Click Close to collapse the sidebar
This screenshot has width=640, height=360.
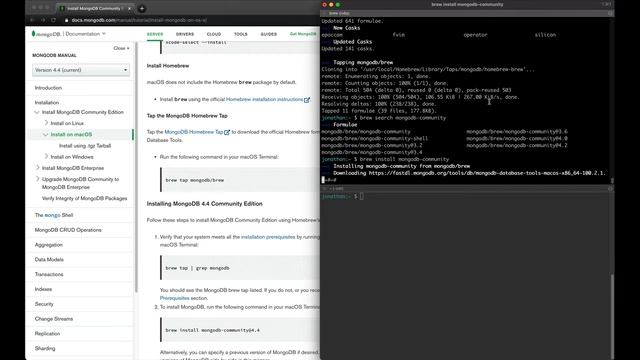pos(121,48)
